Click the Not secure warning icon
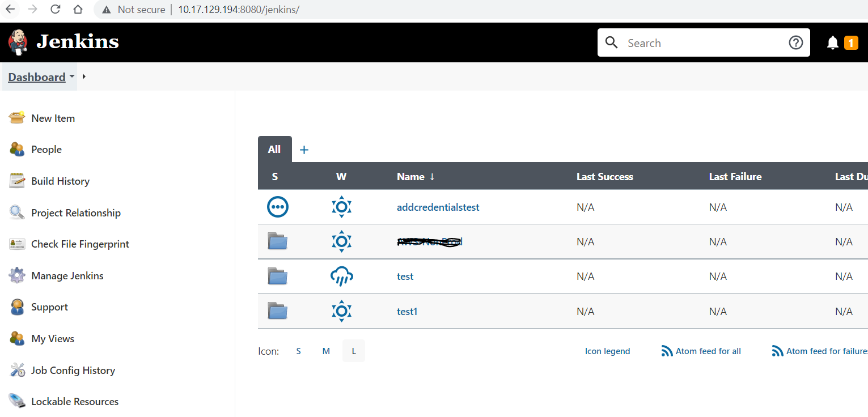 (x=107, y=10)
